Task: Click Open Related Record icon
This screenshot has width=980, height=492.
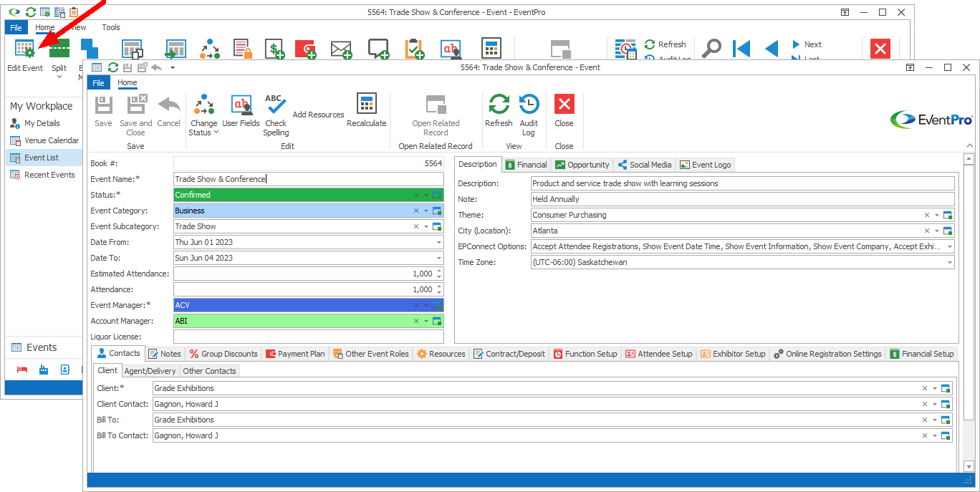Action: [436, 105]
